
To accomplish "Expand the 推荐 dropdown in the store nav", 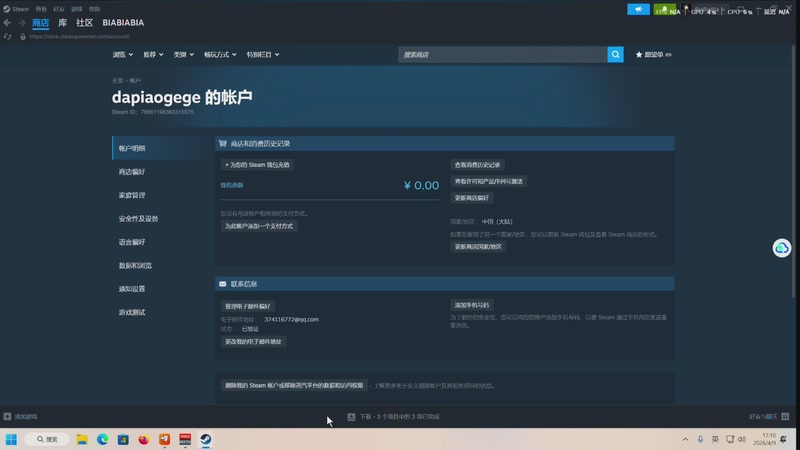I will coord(153,55).
